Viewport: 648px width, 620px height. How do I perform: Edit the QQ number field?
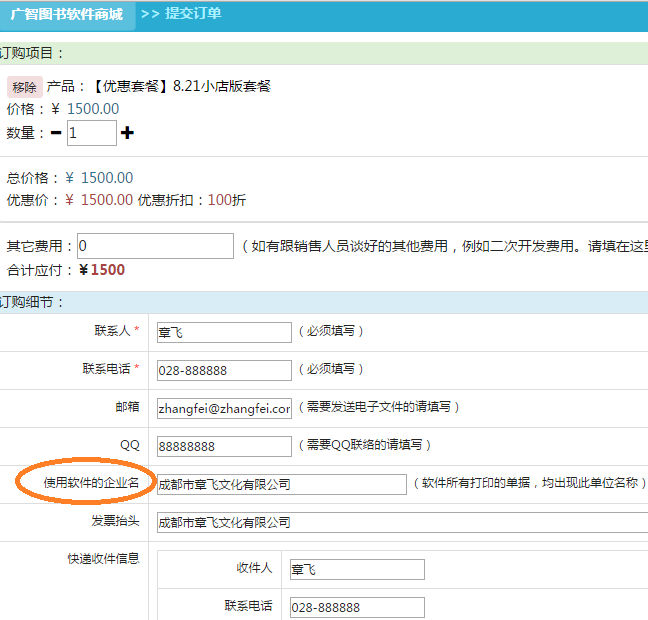[x=224, y=446]
